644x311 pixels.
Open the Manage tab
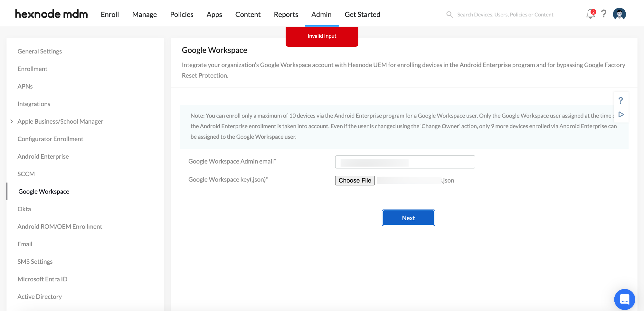tap(144, 14)
